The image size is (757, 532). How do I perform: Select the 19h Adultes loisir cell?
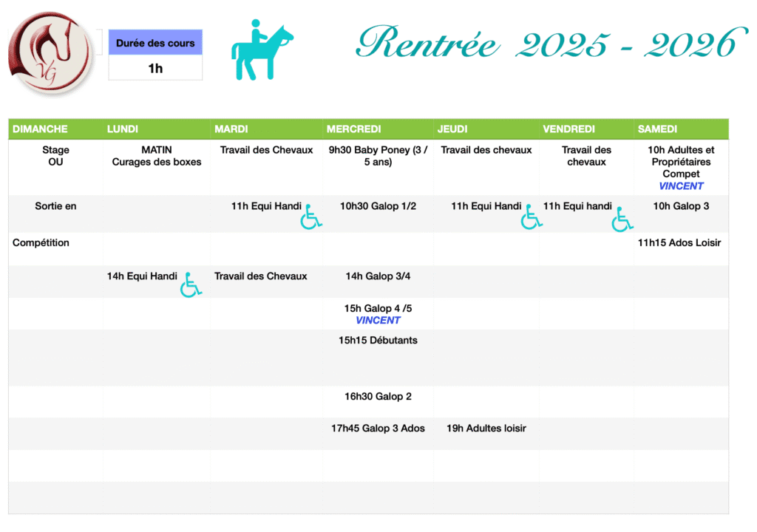coord(486,428)
